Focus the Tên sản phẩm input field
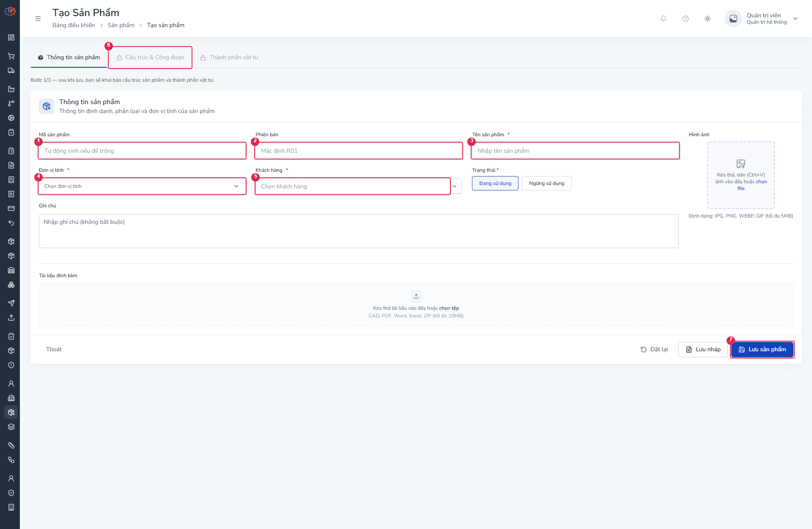This screenshot has height=529, width=812. pos(575,151)
